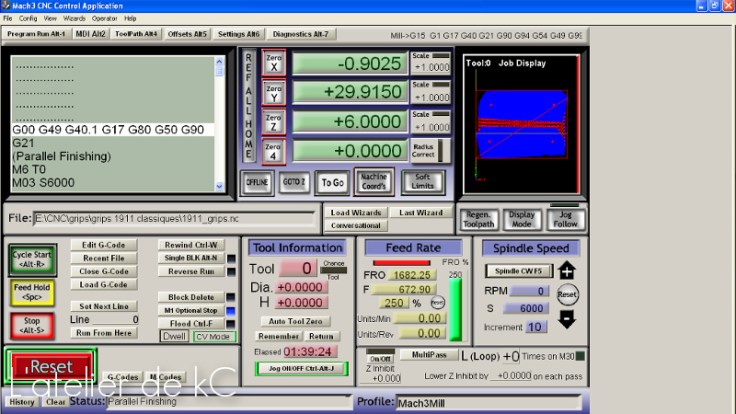This screenshot has width=736, height=414.
Task: Toggle Soft Limits
Action: [422, 183]
